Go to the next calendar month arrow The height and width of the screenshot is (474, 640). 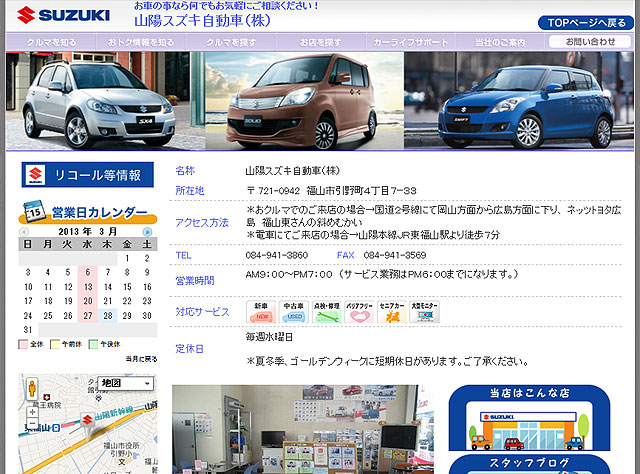(147, 232)
